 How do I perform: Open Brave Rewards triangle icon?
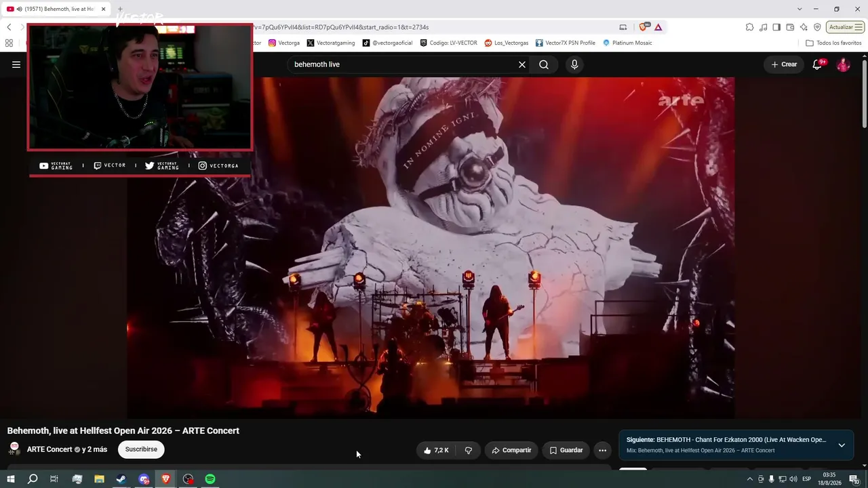click(658, 27)
